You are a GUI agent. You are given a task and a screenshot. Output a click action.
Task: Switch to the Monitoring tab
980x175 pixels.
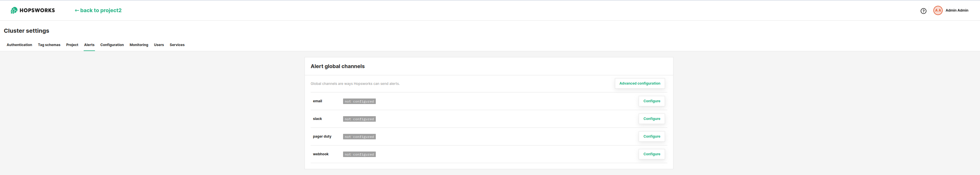[138, 45]
